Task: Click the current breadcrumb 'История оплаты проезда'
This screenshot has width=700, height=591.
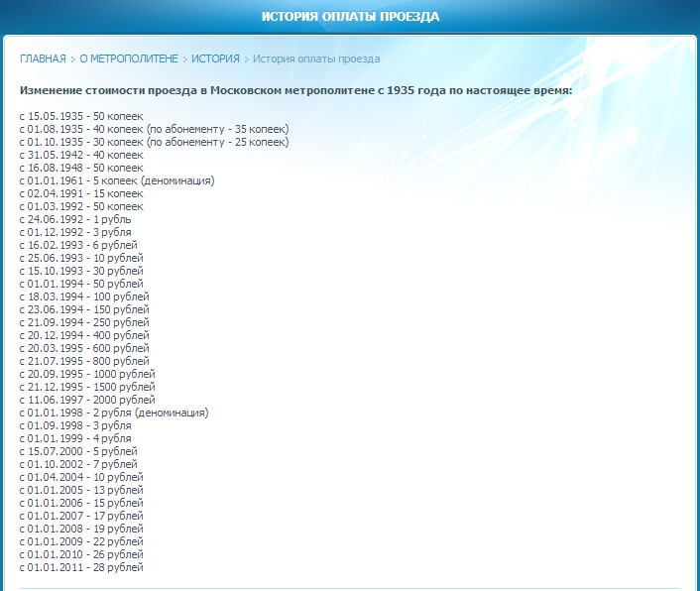Action: coord(315,59)
